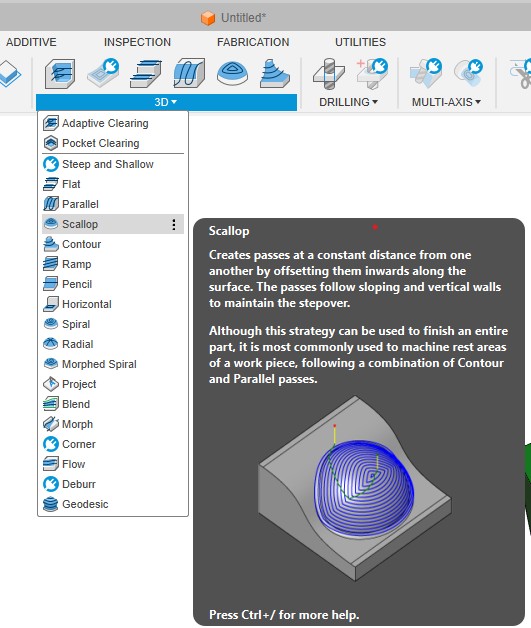The image size is (531, 628).
Task: Click the Contour toolbar icon
Action: tap(274, 73)
